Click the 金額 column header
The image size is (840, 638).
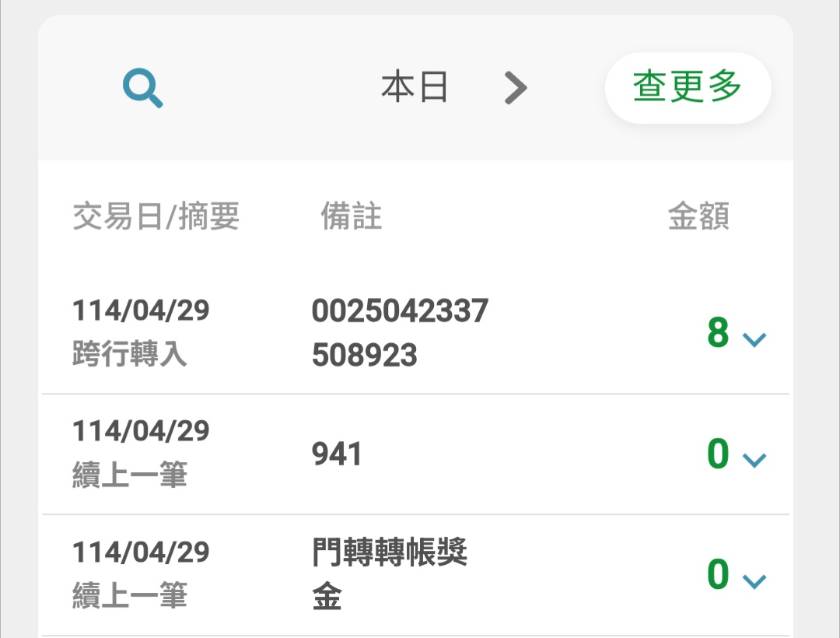(698, 217)
